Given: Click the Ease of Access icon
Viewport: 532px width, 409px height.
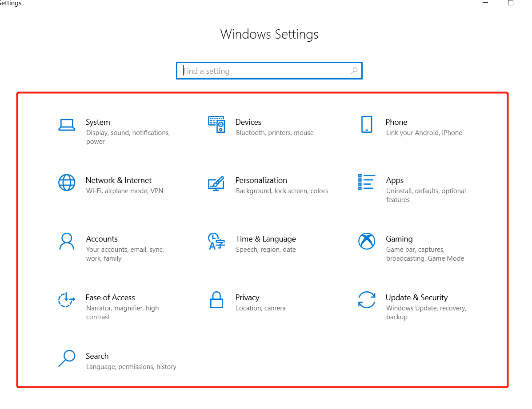Looking at the screenshot, I should (67, 299).
